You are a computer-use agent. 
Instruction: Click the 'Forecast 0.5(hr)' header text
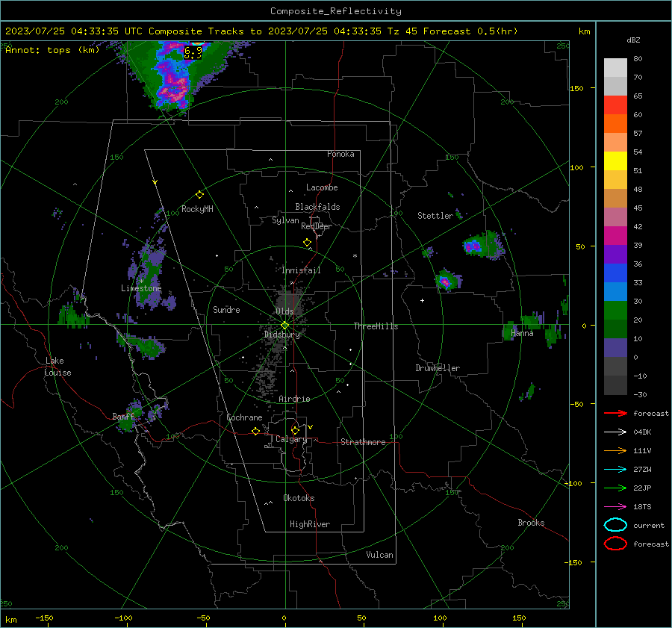(x=470, y=31)
